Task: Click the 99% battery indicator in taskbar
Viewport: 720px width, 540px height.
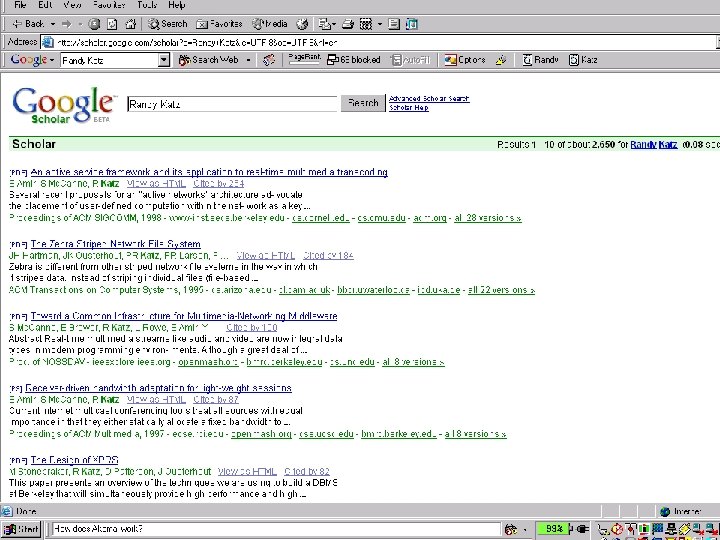Action: (x=552, y=529)
